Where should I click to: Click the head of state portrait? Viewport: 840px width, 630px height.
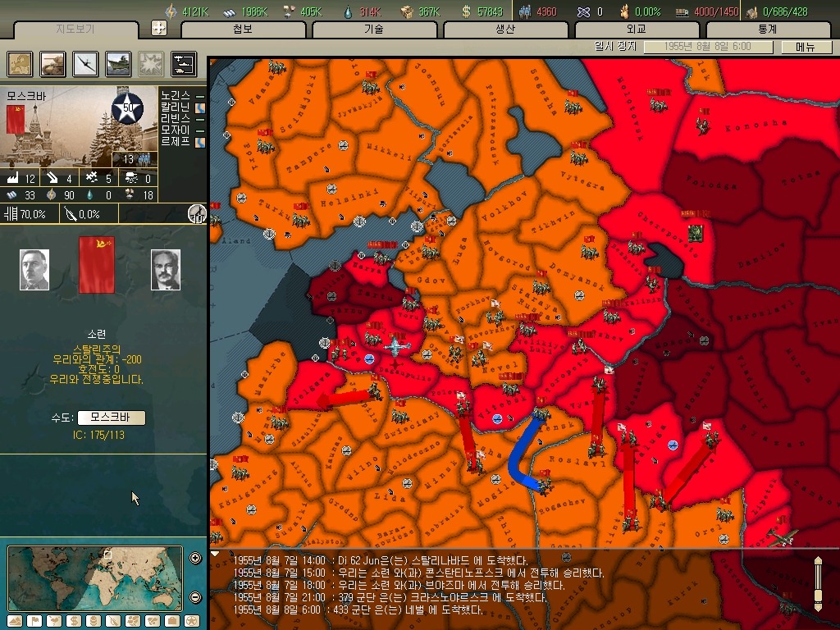pos(34,269)
